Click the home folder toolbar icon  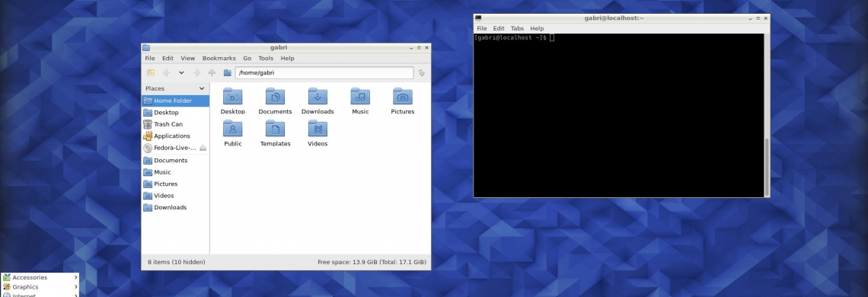tap(227, 72)
